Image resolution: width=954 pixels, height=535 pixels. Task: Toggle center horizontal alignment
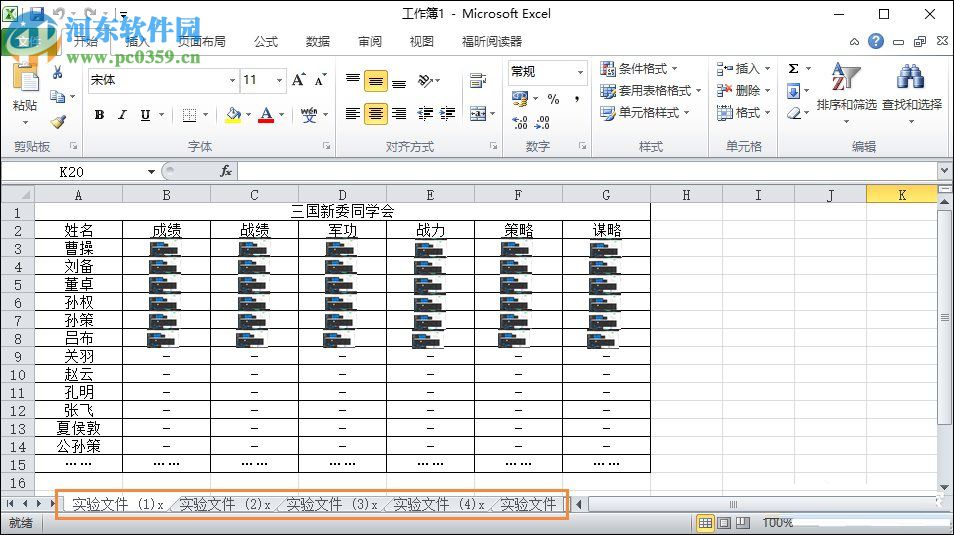pyautogui.click(x=376, y=114)
